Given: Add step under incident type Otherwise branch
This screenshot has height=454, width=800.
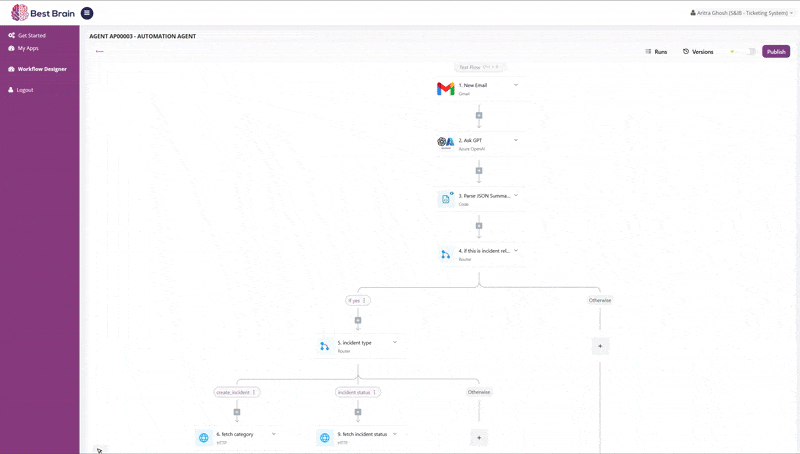Looking at the screenshot, I should [479, 438].
